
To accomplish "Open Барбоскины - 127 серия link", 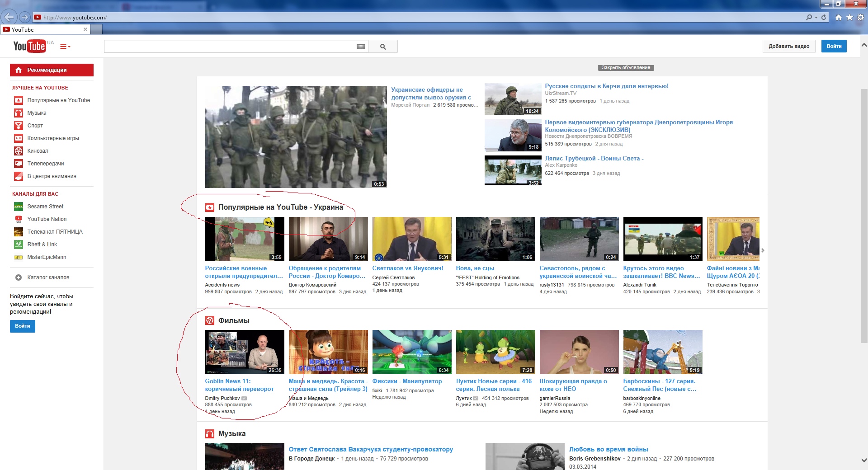I will point(660,385).
